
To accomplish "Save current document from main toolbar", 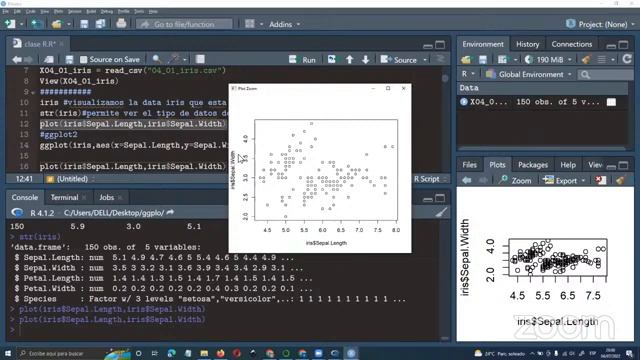I will coord(84,24).
